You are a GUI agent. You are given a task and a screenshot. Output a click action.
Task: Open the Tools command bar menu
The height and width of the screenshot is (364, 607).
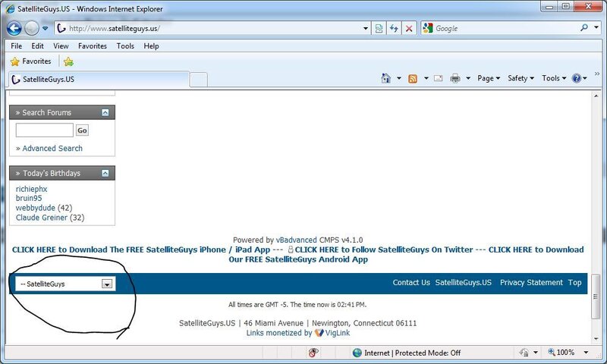(x=554, y=78)
